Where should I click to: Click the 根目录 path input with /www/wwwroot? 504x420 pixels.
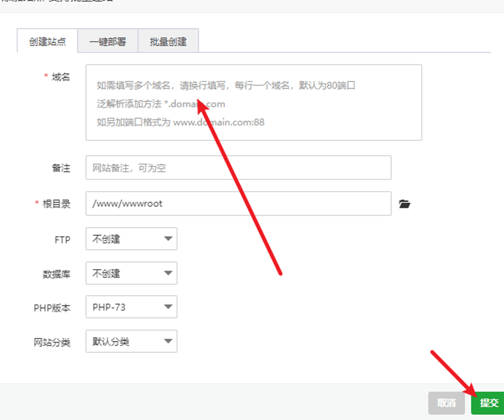click(x=238, y=204)
